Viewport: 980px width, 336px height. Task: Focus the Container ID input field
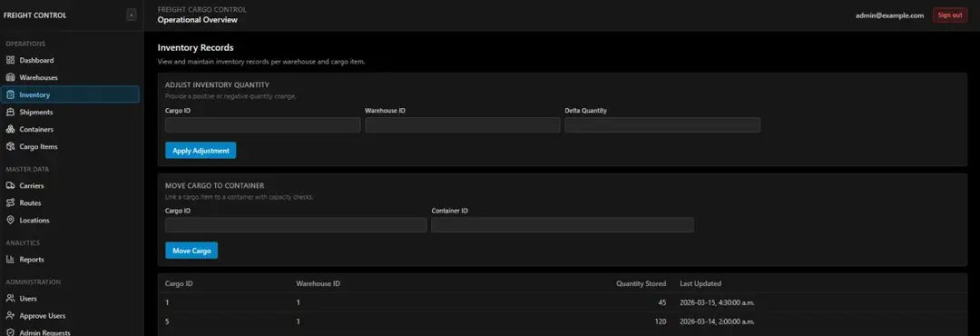pyautogui.click(x=563, y=224)
